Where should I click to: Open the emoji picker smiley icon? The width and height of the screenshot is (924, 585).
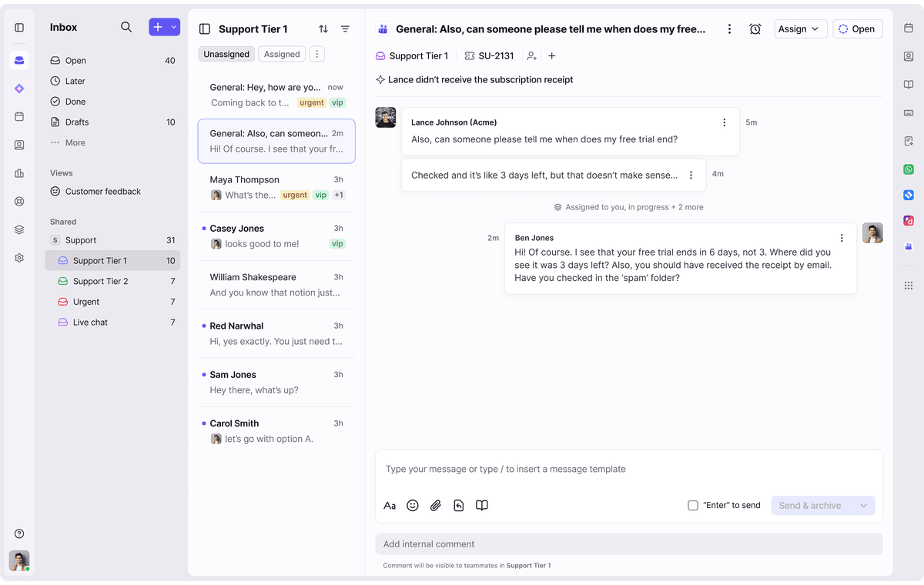click(x=413, y=506)
